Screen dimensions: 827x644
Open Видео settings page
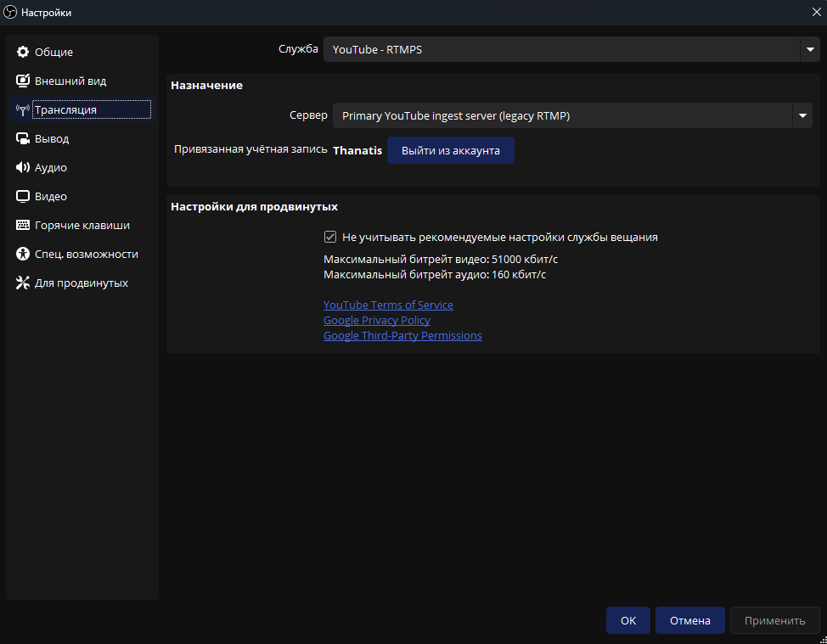(x=81, y=197)
